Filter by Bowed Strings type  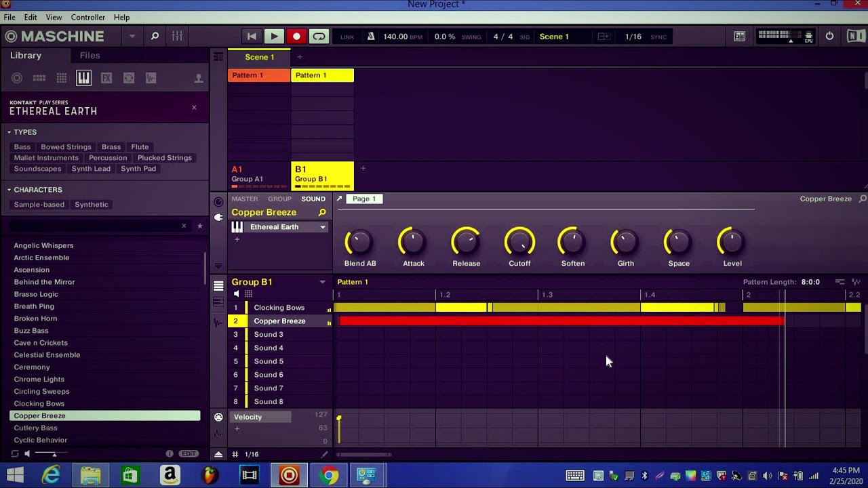click(x=66, y=147)
